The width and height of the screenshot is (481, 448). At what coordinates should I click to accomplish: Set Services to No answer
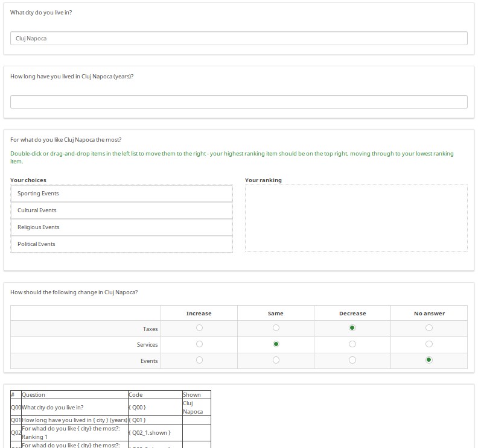tap(429, 344)
